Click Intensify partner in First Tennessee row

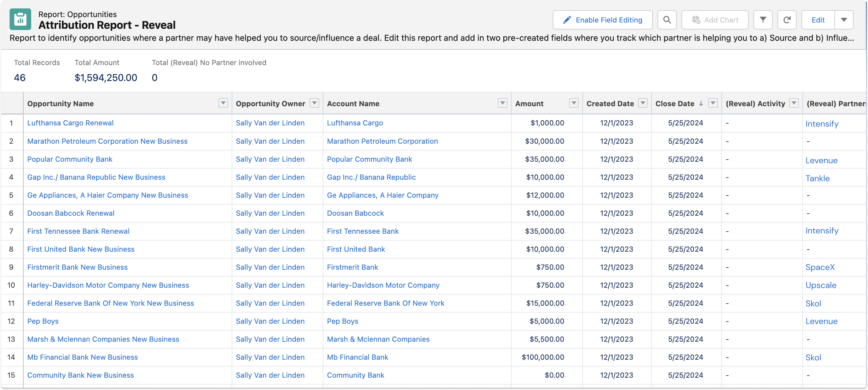click(822, 230)
